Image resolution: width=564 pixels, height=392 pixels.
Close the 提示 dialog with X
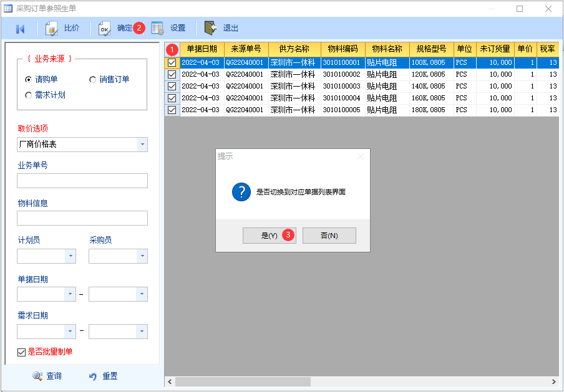(361, 156)
